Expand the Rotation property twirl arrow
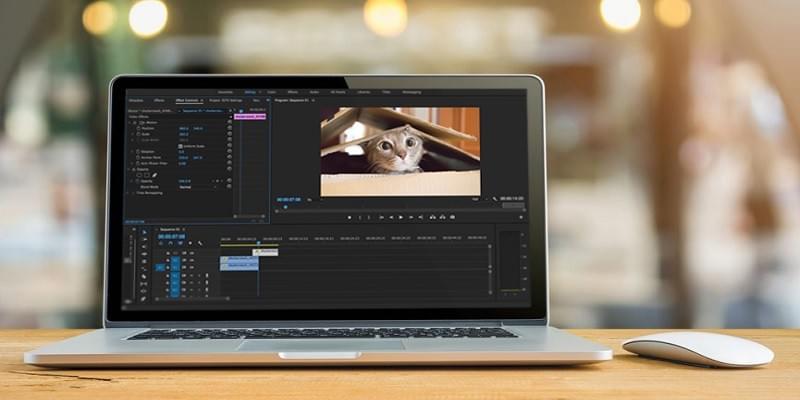800x400 pixels. click(133, 152)
